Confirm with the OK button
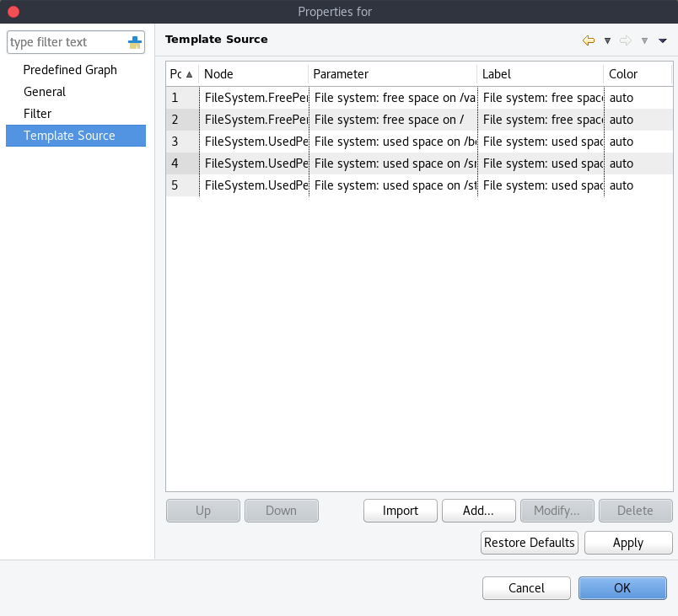The height and width of the screenshot is (616, 678). 622,588
